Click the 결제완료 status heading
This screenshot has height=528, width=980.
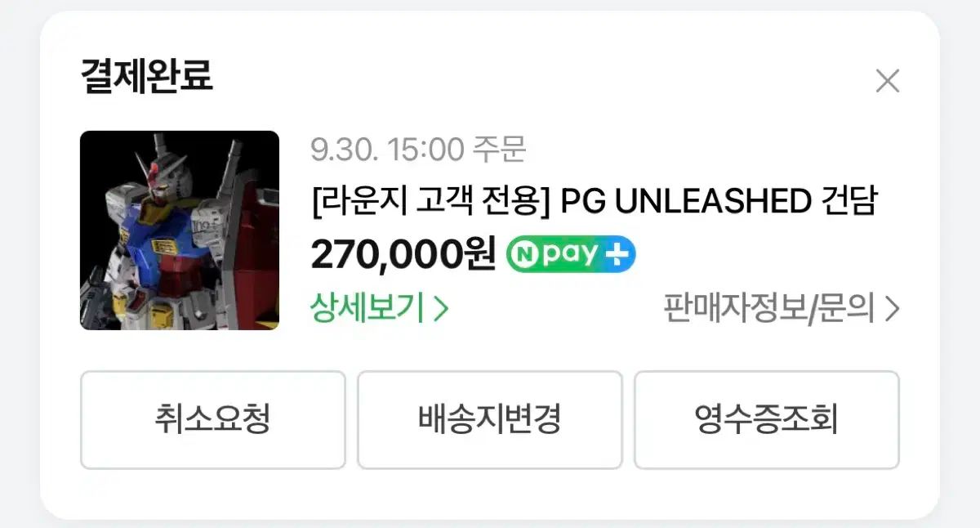(x=147, y=76)
